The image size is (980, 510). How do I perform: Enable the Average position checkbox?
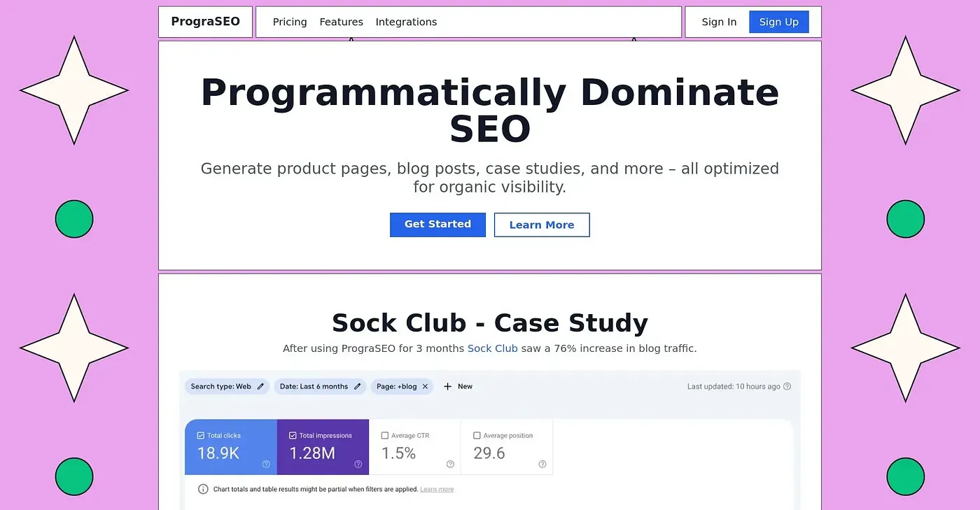click(x=477, y=435)
